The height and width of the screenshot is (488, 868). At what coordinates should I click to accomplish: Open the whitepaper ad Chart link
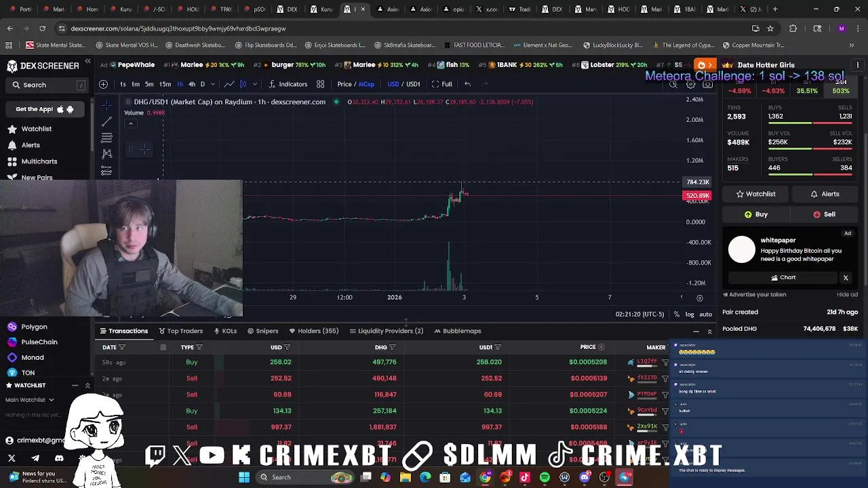pyautogui.click(x=783, y=277)
